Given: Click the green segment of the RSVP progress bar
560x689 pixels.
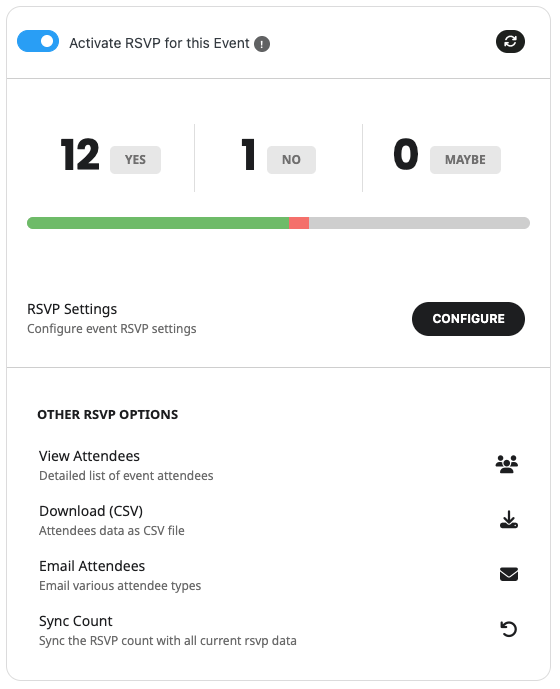Looking at the screenshot, I should coord(158,223).
